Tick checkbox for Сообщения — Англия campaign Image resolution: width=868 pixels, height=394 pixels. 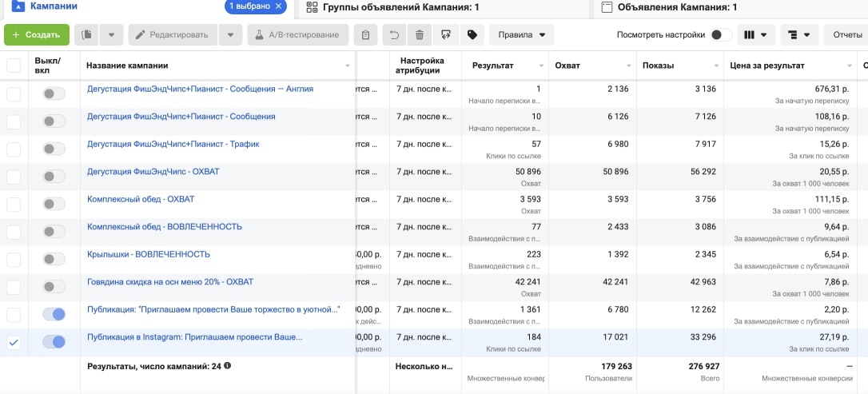14,94
